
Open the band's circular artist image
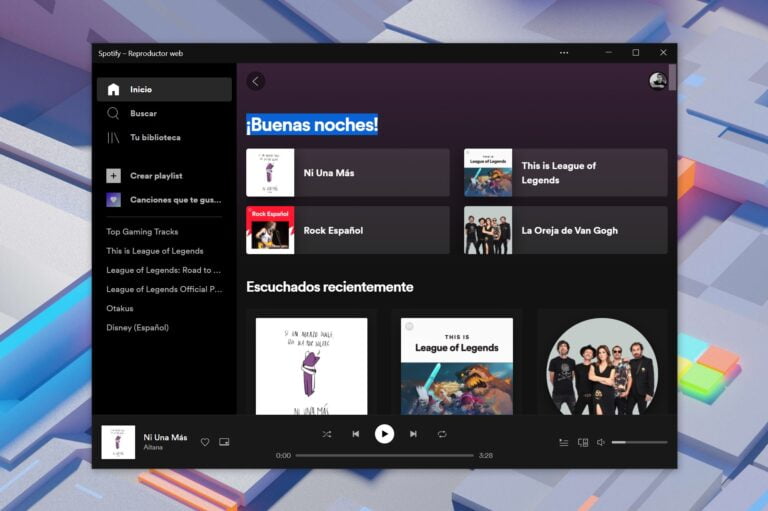[x=602, y=366]
